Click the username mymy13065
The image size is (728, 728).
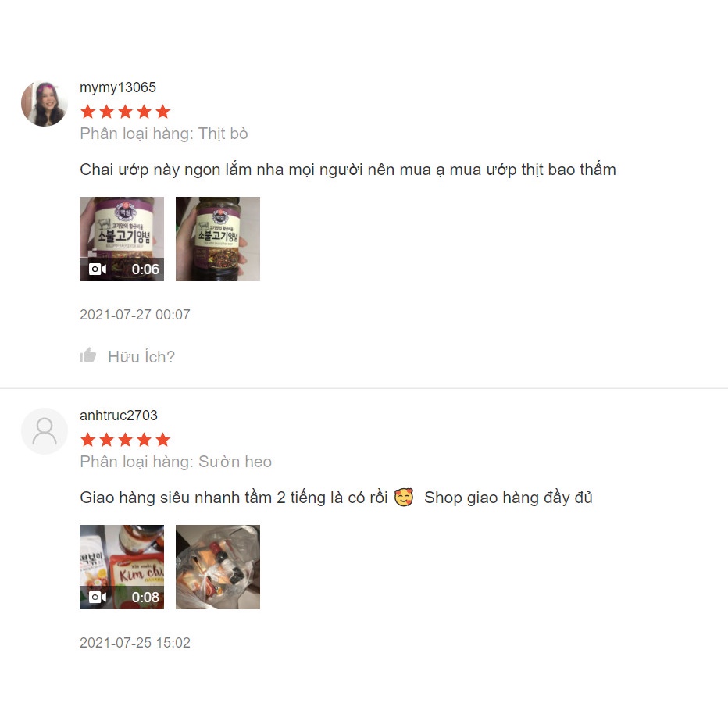[118, 87]
